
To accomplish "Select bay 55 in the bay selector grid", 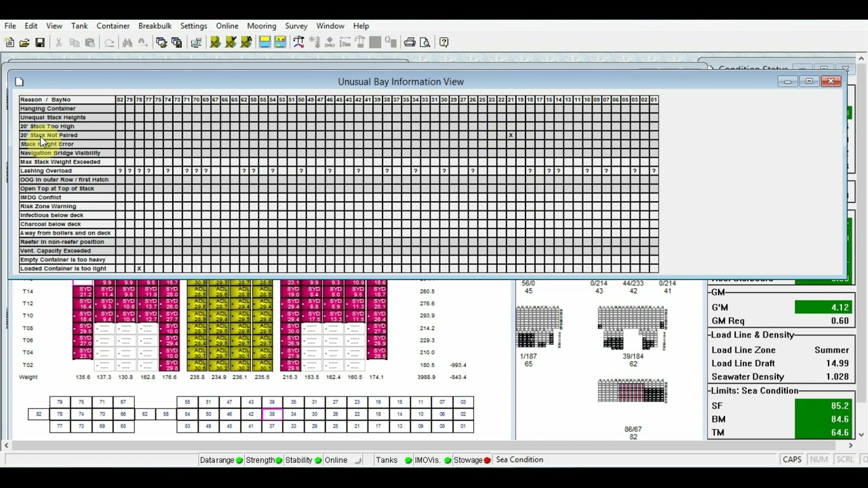I will tap(187, 402).
